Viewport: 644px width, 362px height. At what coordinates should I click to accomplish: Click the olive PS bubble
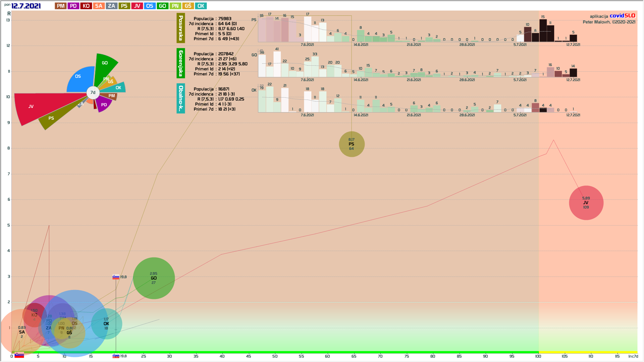coord(352,144)
